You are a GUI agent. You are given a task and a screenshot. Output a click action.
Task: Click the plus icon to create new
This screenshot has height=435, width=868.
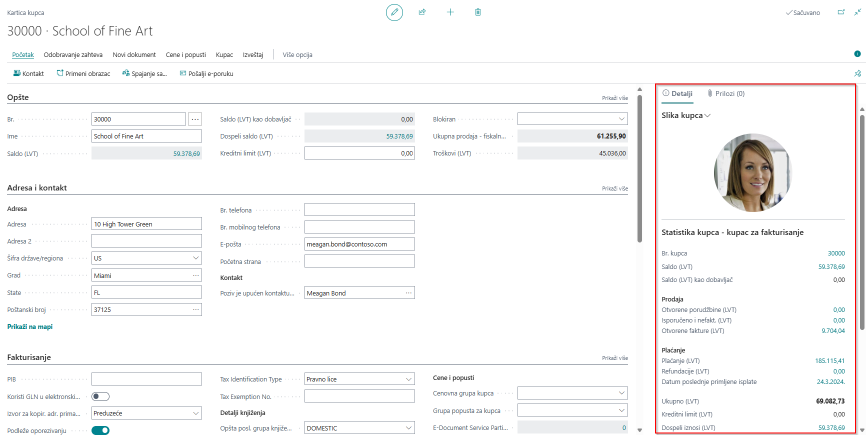pos(450,12)
